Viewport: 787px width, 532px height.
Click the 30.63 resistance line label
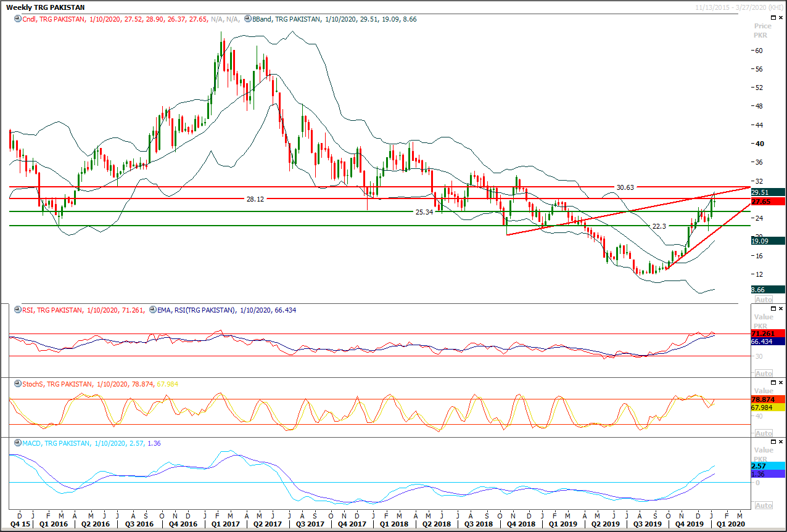tap(625, 187)
